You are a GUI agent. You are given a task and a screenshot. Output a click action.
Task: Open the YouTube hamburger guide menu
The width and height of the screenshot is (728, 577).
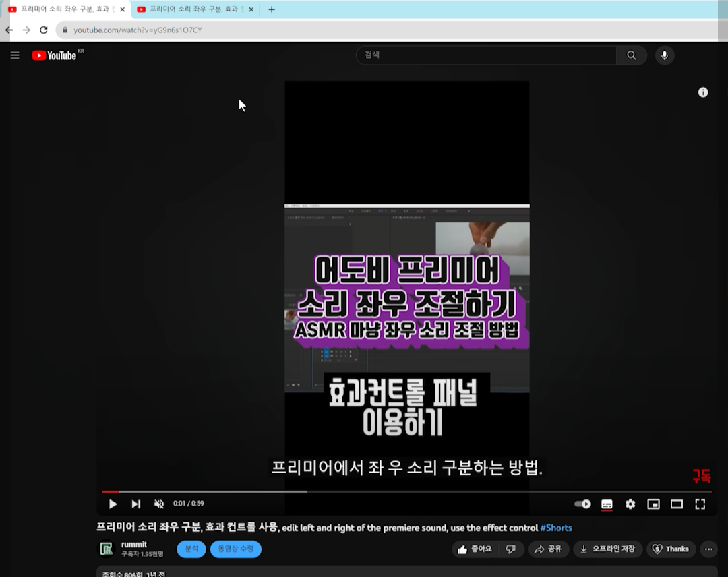point(15,55)
